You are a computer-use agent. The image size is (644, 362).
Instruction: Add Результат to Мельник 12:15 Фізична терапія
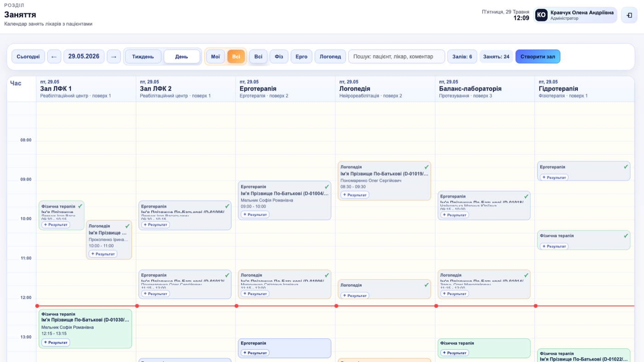coord(56,342)
